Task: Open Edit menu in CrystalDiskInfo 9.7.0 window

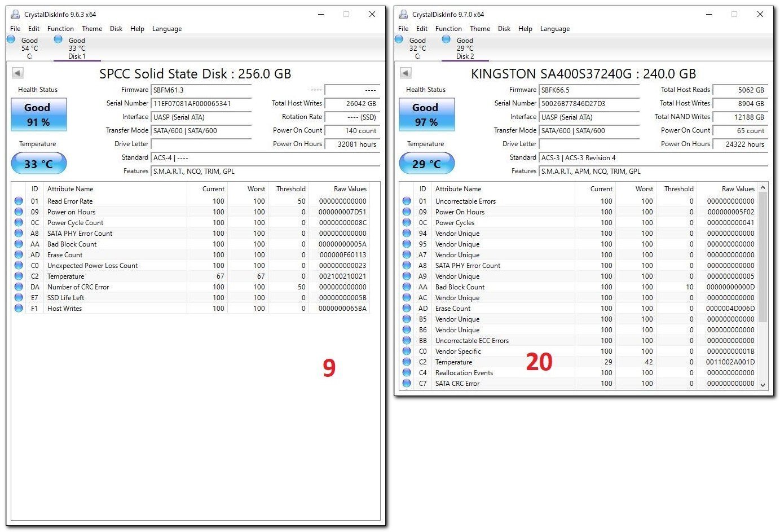Action: pyautogui.click(x=422, y=29)
